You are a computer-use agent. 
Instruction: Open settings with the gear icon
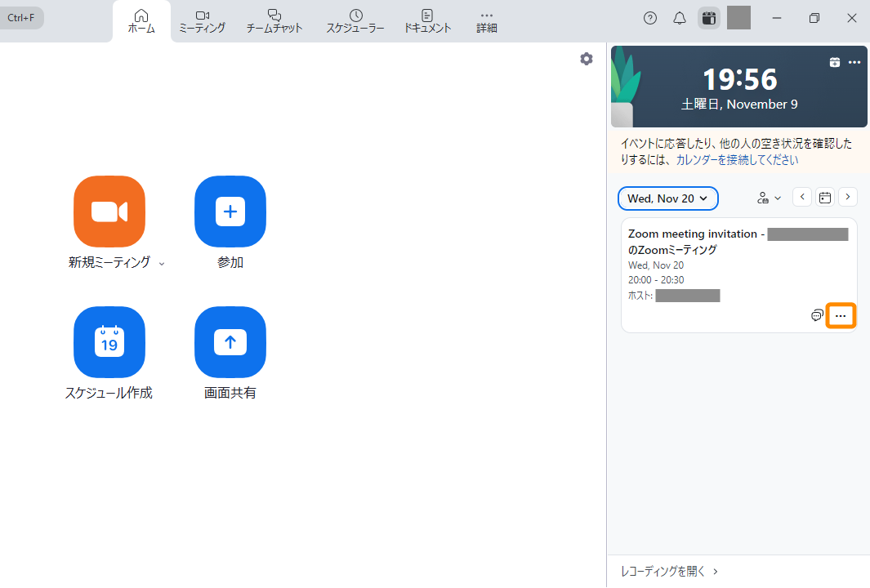point(587,59)
